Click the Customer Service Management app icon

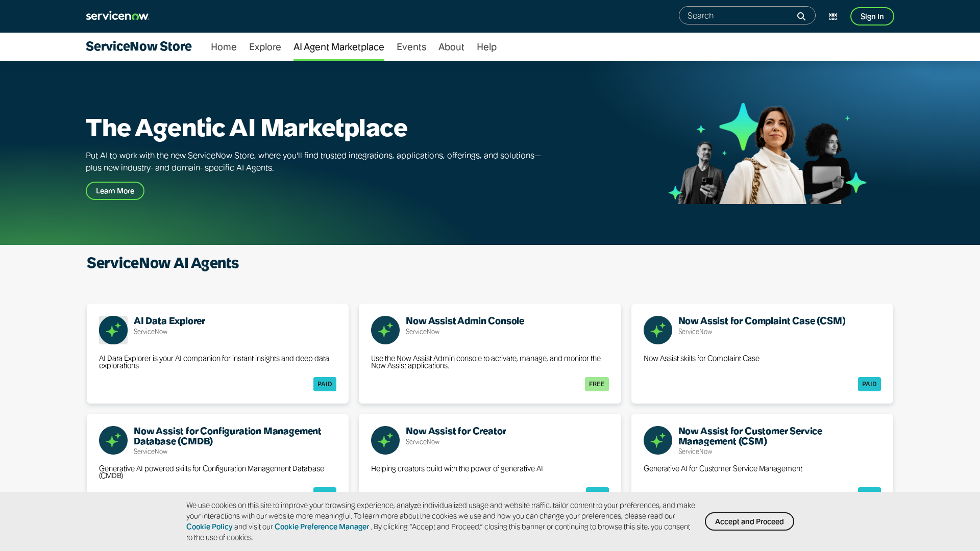point(658,440)
